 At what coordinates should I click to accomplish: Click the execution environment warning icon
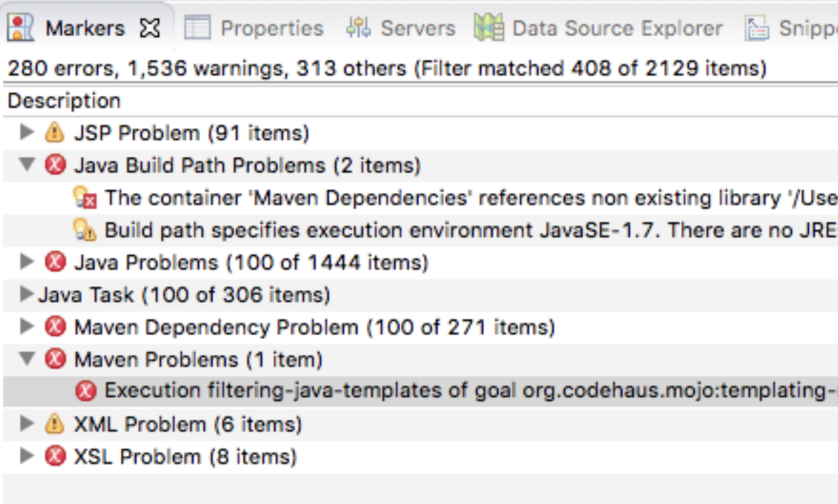point(85,230)
